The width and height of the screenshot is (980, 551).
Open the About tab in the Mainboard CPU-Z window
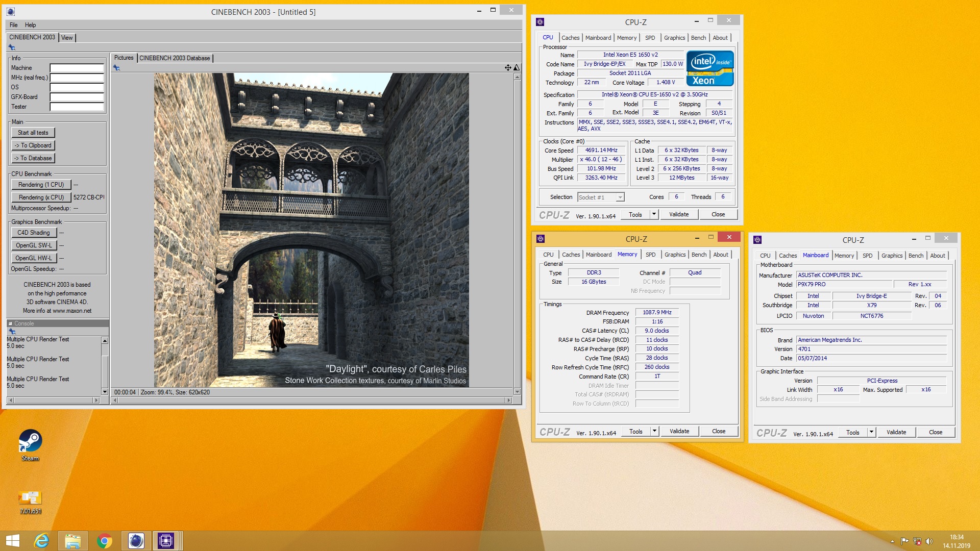[x=937, y=256]
